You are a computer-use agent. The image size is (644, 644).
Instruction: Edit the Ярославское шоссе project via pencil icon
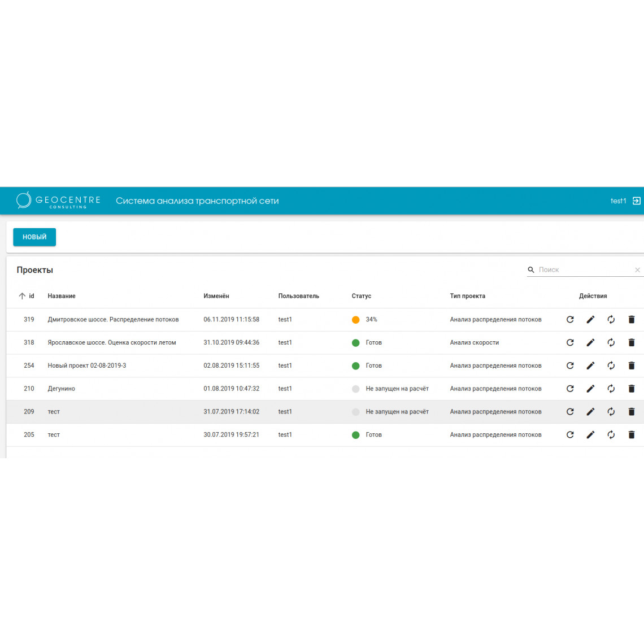[590, 342]
